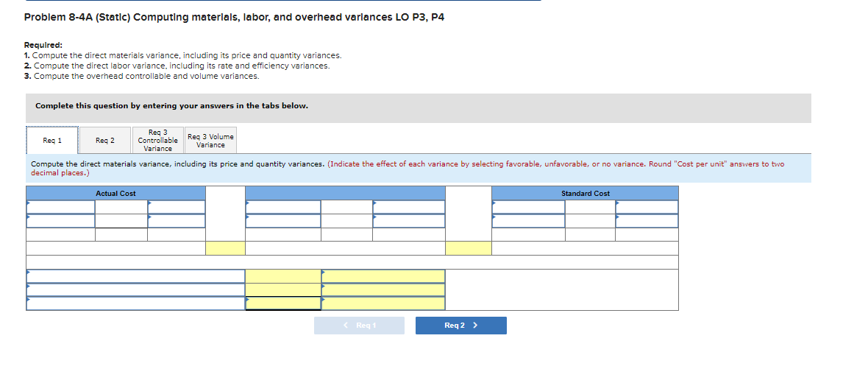Click yellow cell right of Actual Cost section
This screenshot has width=868, height=383.
(225, 248)
